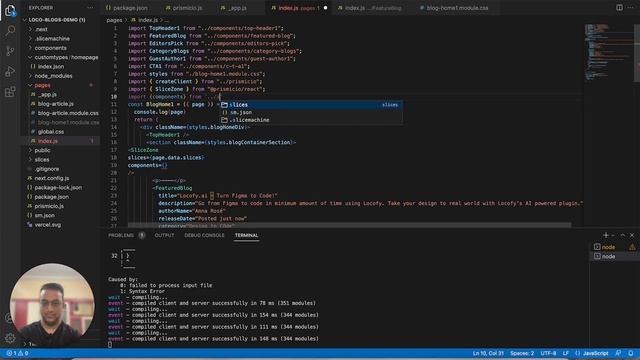This screenshot has width=640, height=360.
Task: Open index.json under customtypes
Action: [x=51, y=67]
